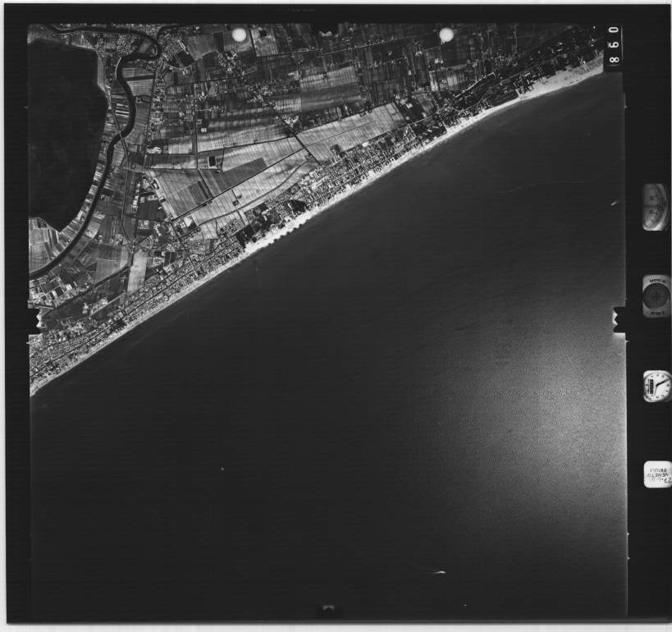Click the analog clock dial
Screen dimensions: 672x632
tap(656, 386)
